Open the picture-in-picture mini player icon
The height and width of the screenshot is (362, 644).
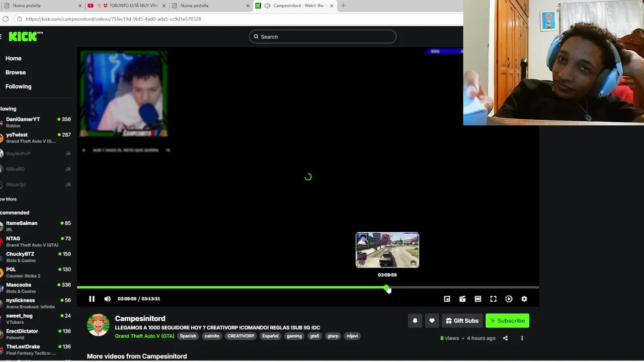[x=447, y=299]
